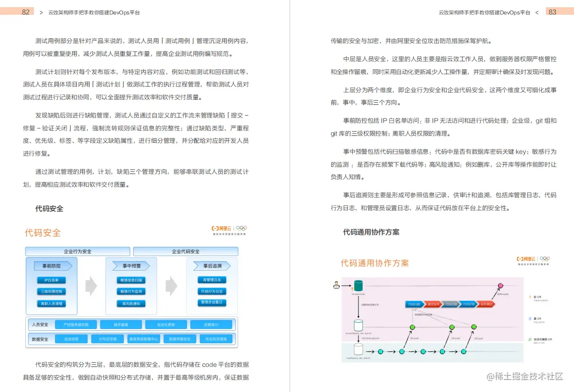The width and height of the screenshot is (574, 392).
Task: Click the 自动化辅助 CR legend icon
Action: pyautogui.click(x=530, y=339)
